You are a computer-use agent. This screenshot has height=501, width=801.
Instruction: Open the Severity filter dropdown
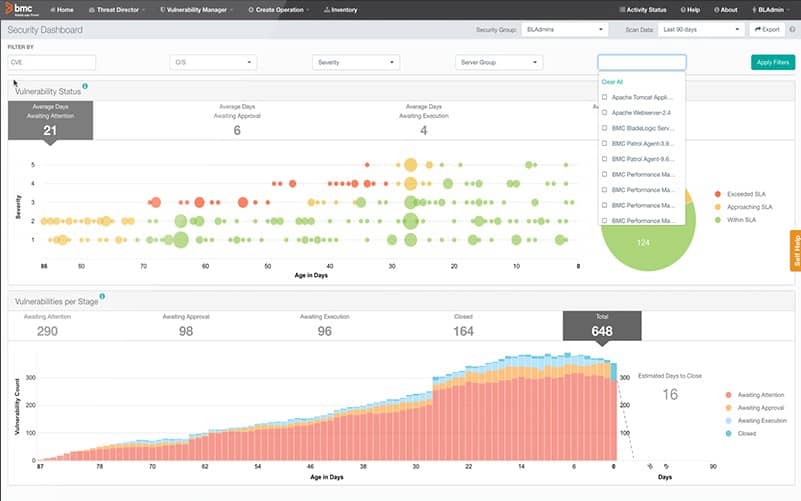[x=356, y=62]
